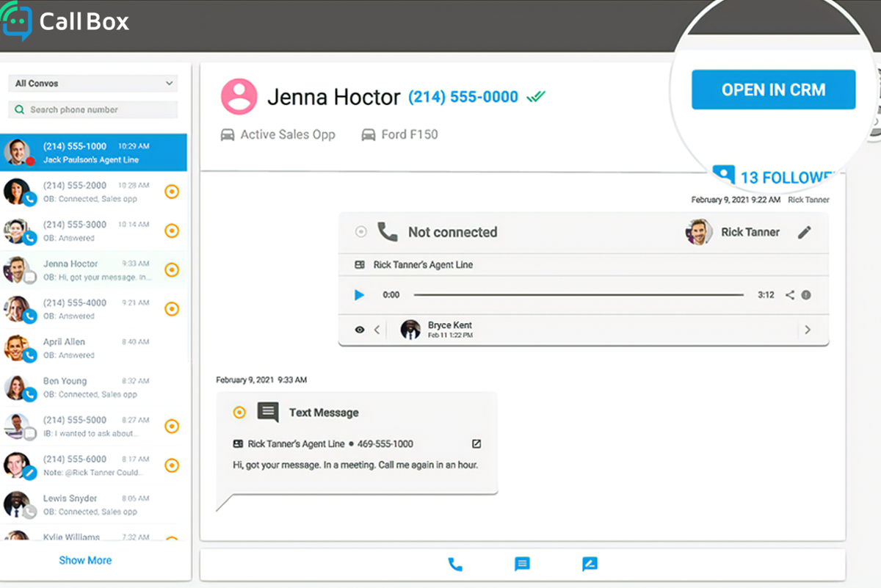
Task: Click the phone badge on April Allen avatar
Action: pos(30,355)
